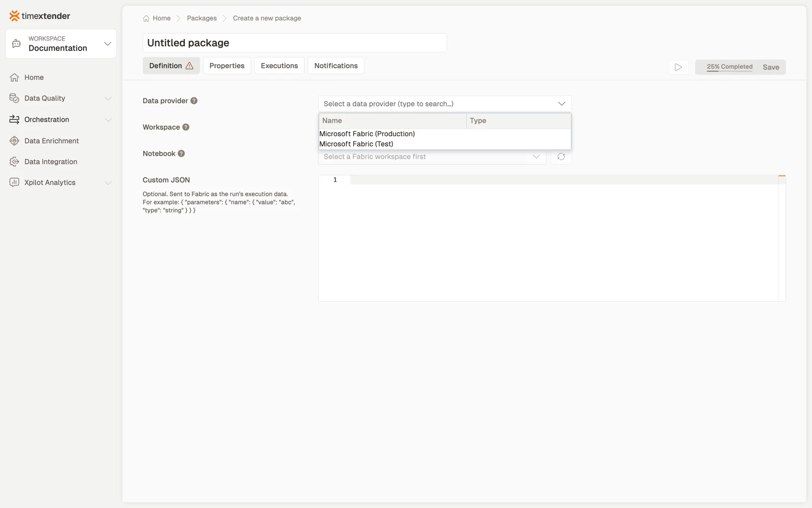The width and height of the screenshot is (812, 508).
Task: Click the TimeXtender logo icon
Action: click(14, 16)
